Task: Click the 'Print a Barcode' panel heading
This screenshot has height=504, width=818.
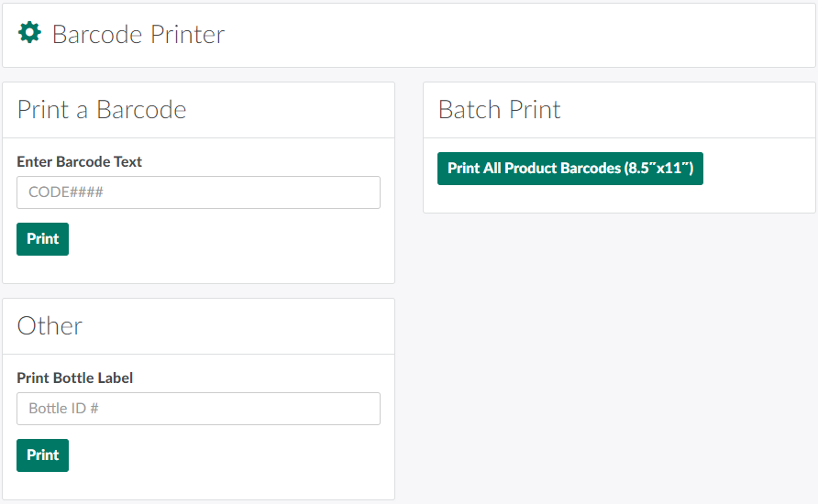Action: (x=102, y=110)
